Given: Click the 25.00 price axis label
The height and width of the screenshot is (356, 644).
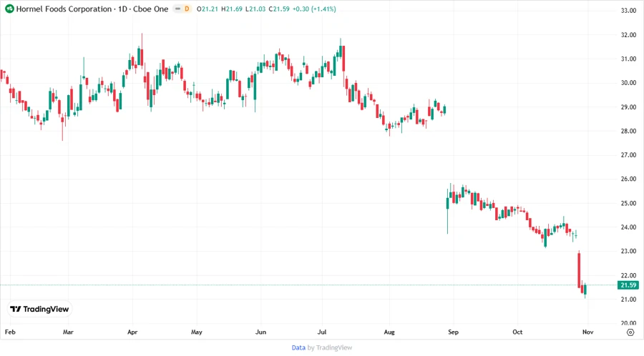Looking at the screenshot, I should click(628, 204).
